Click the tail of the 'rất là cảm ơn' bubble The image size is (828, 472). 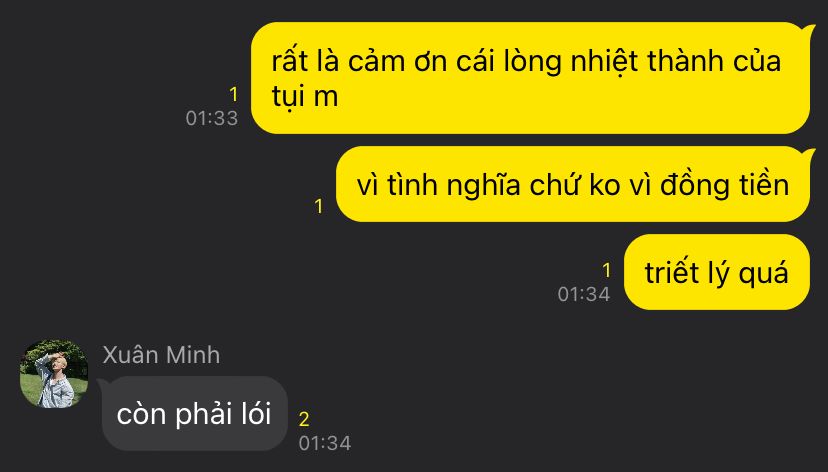click(x=810, y=29)
